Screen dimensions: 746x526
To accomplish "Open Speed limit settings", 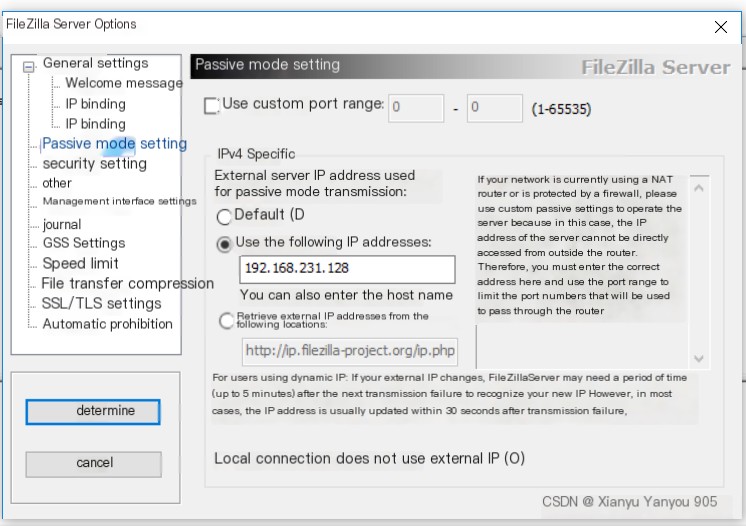I will 80,263.
